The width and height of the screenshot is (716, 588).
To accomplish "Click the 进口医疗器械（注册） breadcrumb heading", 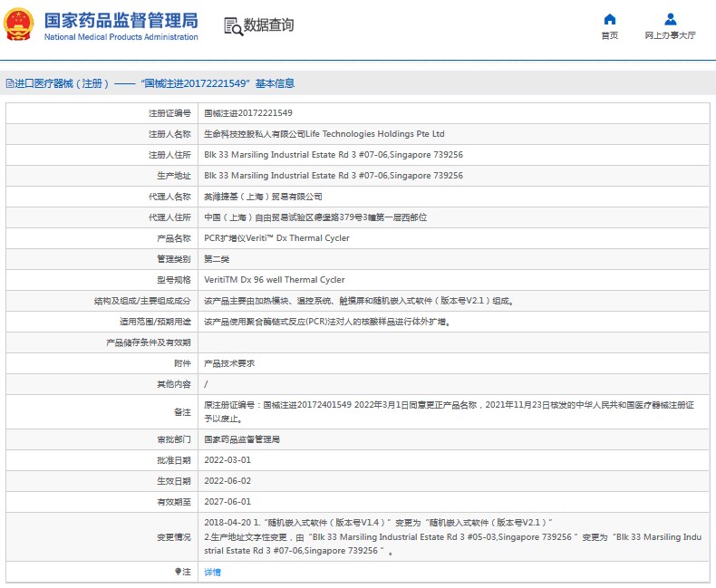I will tap(63, 83).
